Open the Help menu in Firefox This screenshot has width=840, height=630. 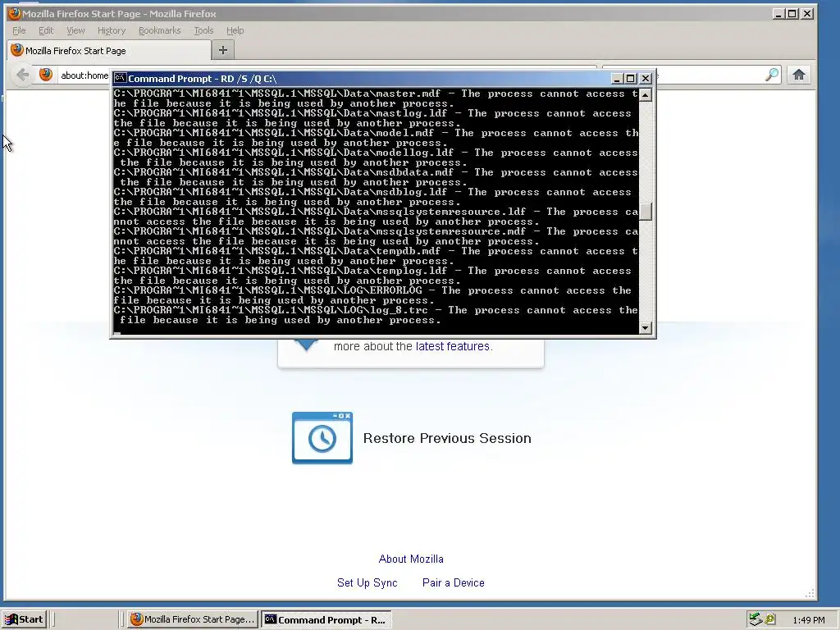(x=235, y=30)
